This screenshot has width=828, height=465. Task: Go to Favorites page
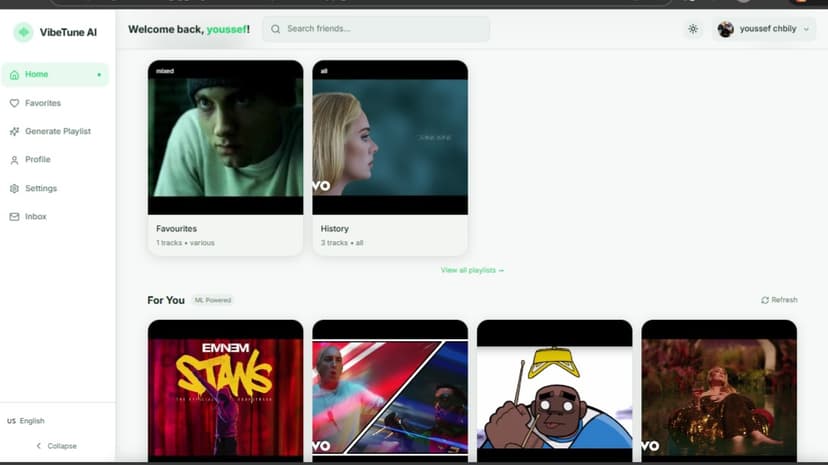coord(55,103)
